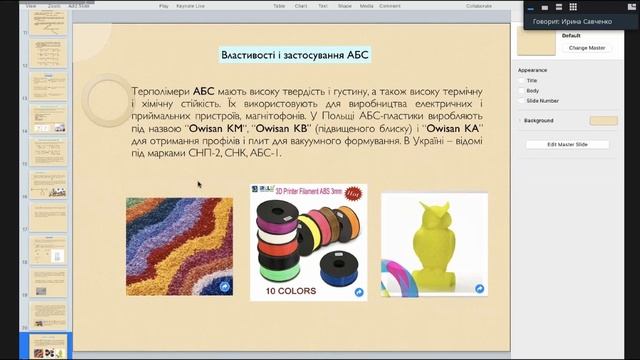Click the rightmost icon in the Zoom panel top bar
Viewport: 640px width, 360px height.
[x=631, y=7]
